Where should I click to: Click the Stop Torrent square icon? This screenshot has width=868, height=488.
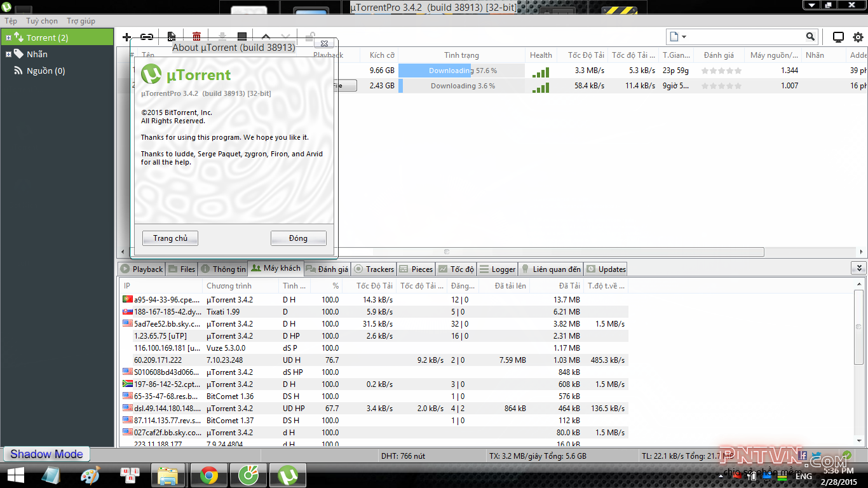coord(242,37)
